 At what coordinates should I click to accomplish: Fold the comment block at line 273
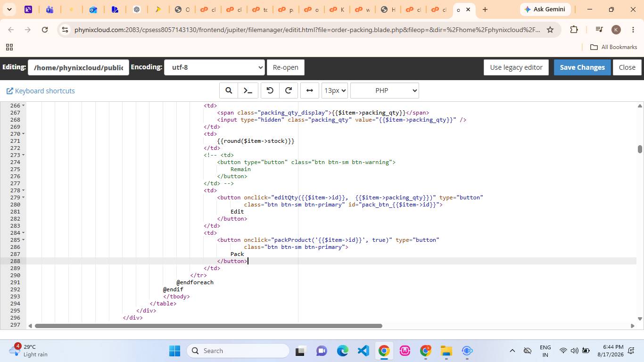click(x=24, y=155)
